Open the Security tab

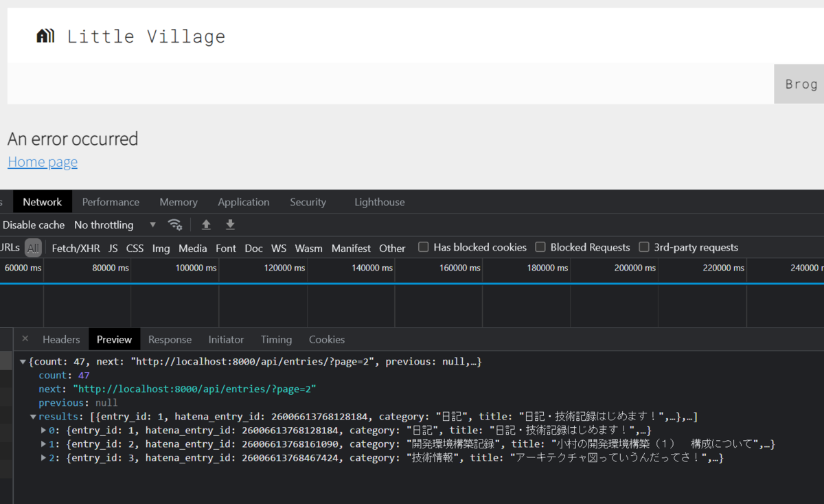pos(308,202)
